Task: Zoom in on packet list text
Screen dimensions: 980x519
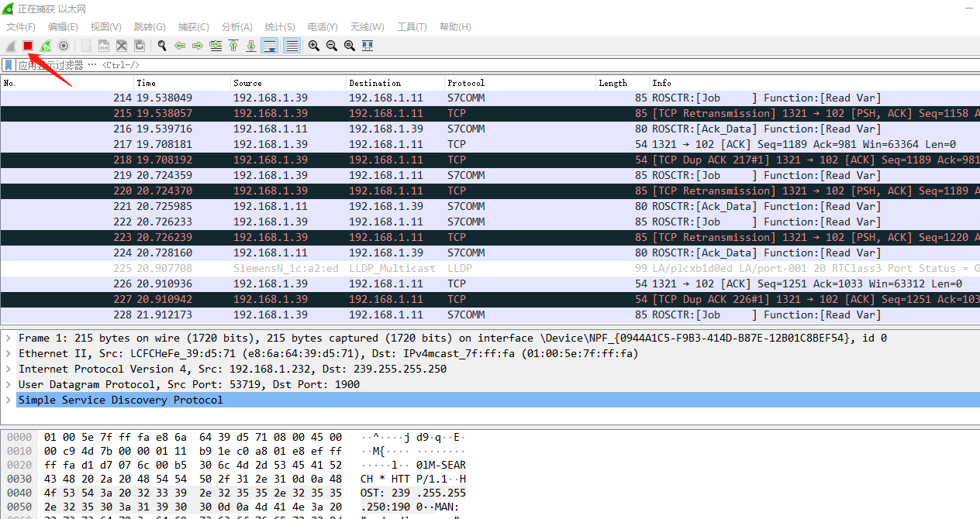Action: click(x=314, y=46)
